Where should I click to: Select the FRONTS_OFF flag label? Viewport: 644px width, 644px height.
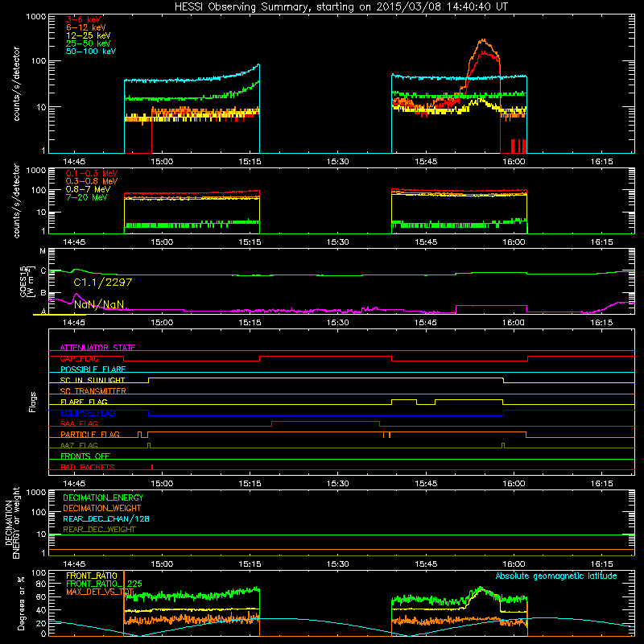pyautogui.click(x=85, y=456)
